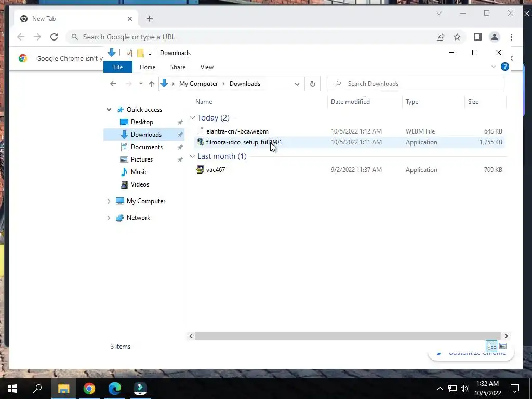Sort files by the Type column

coord(412,102)
